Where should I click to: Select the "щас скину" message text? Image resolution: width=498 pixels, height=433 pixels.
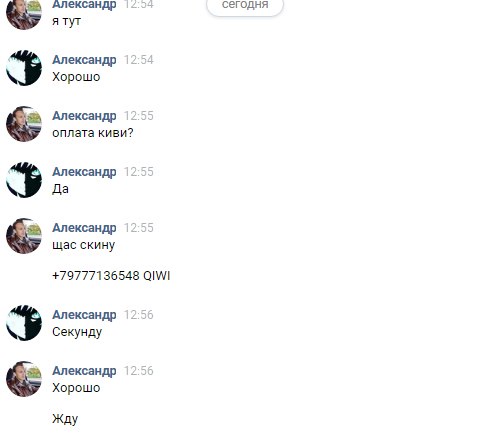84,245
